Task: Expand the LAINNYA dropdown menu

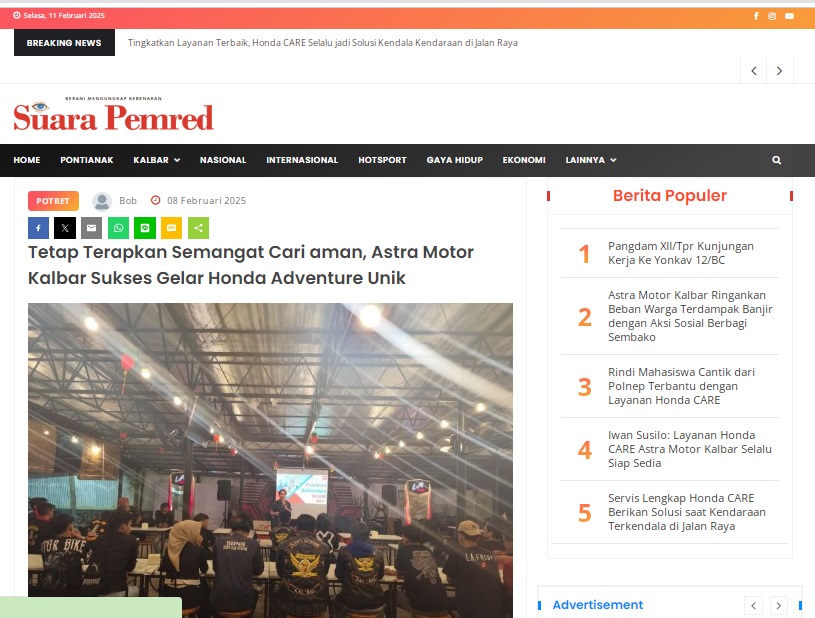Action: coord(590,160)
